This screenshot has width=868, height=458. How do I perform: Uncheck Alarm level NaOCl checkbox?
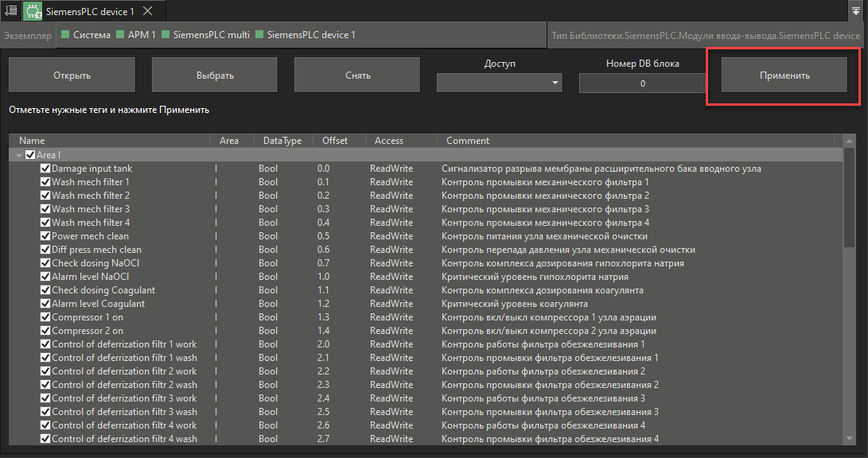(x=45, y=277)
